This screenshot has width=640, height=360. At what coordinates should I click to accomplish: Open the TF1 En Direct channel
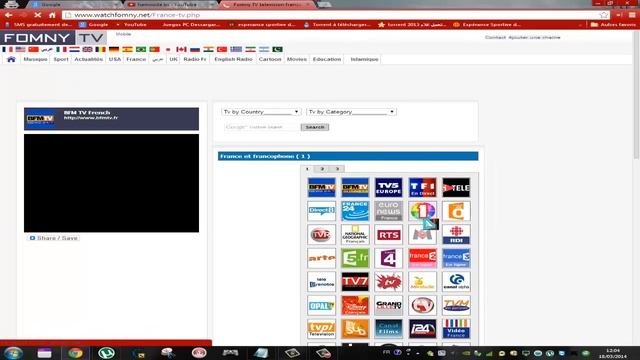(x=422, y=187)
